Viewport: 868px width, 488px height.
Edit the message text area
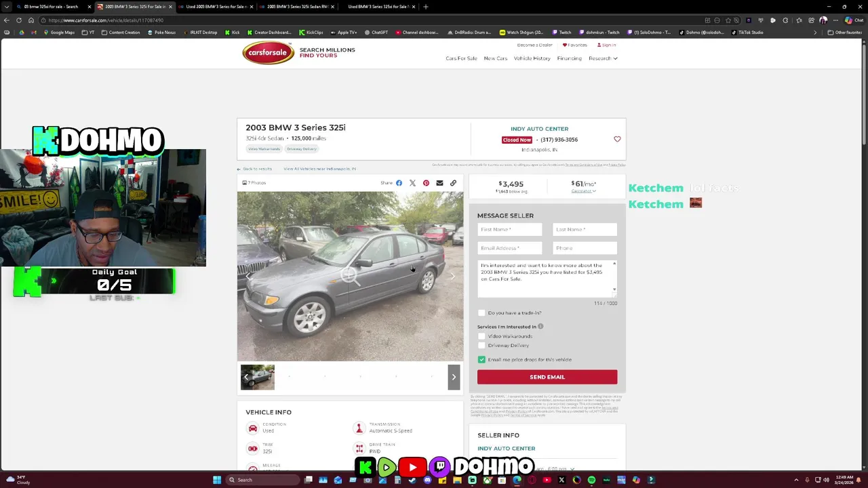(x=546, y=278)
